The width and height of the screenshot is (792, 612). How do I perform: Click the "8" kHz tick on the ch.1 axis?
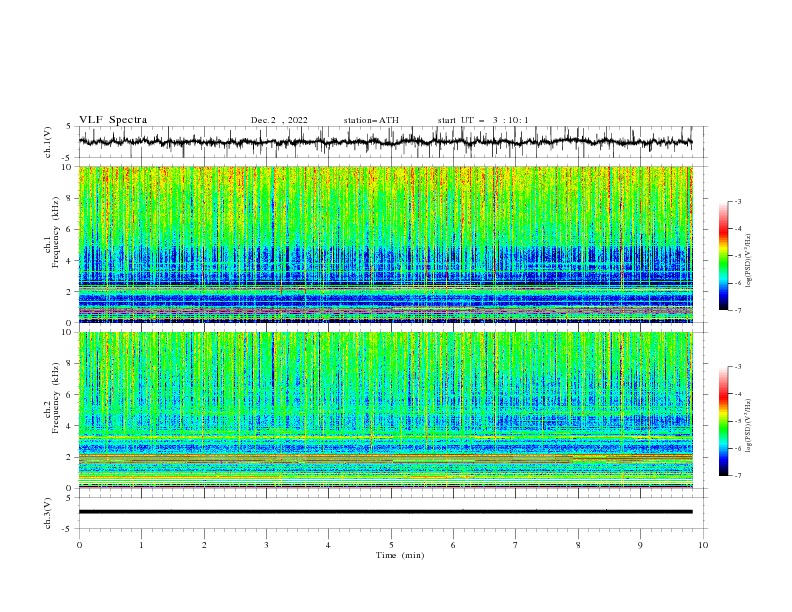(70, 198)
